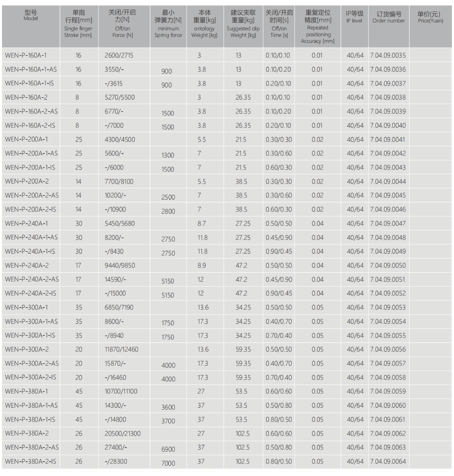Click the IP level column header
Screen dimensions: 454x476
(x=354, y=17)
